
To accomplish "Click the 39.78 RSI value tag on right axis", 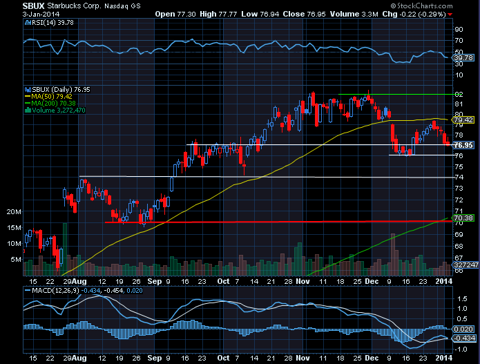I will click(x=464, y=58).
